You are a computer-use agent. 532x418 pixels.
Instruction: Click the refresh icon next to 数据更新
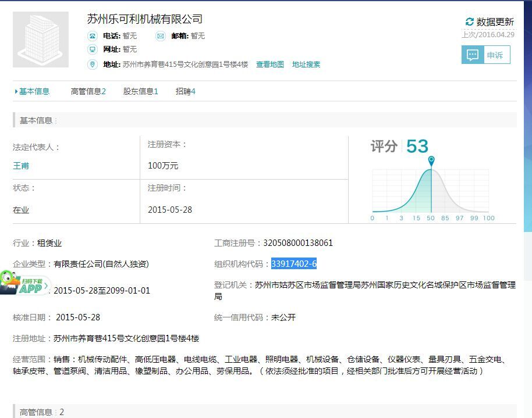click(x=470, y=22)
